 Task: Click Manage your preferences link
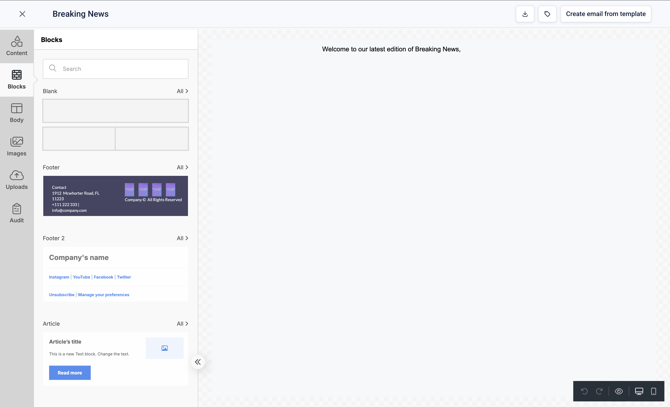103,295
